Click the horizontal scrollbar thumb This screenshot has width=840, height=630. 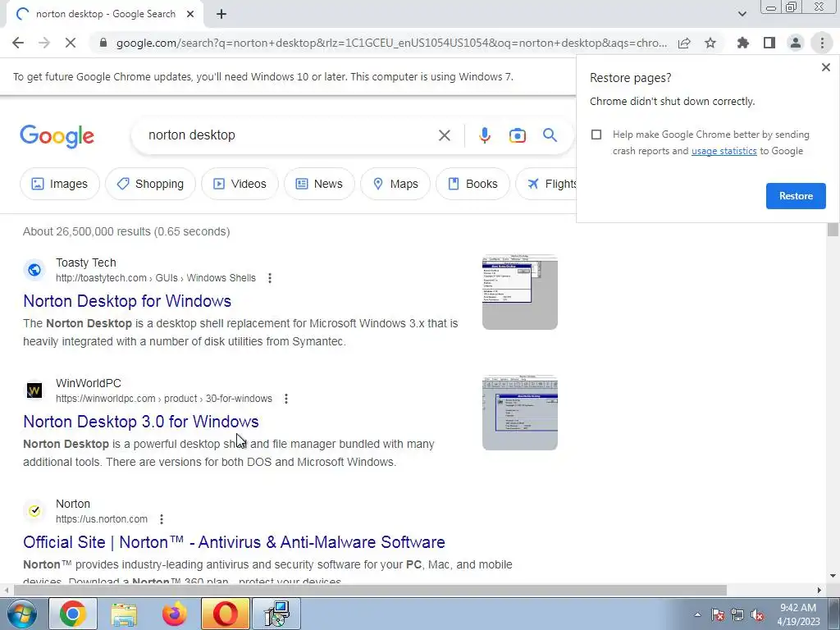click(x=370, y=591)
